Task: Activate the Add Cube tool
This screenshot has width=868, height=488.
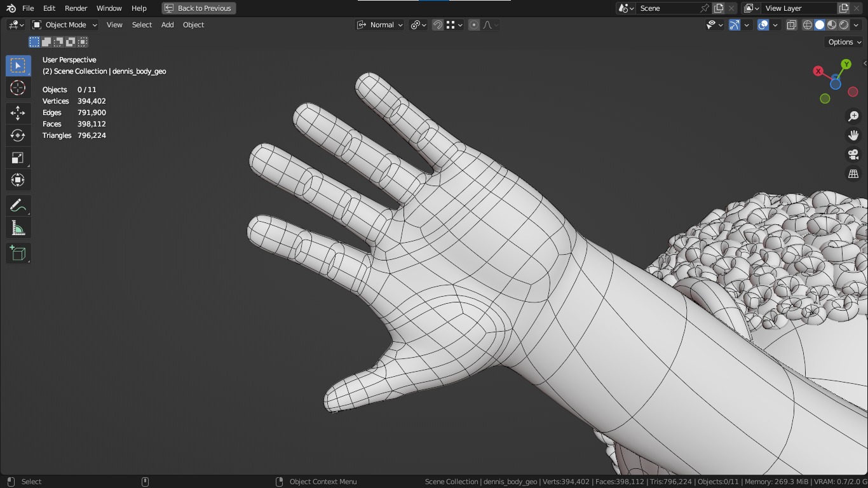Action: coord(18,254)
